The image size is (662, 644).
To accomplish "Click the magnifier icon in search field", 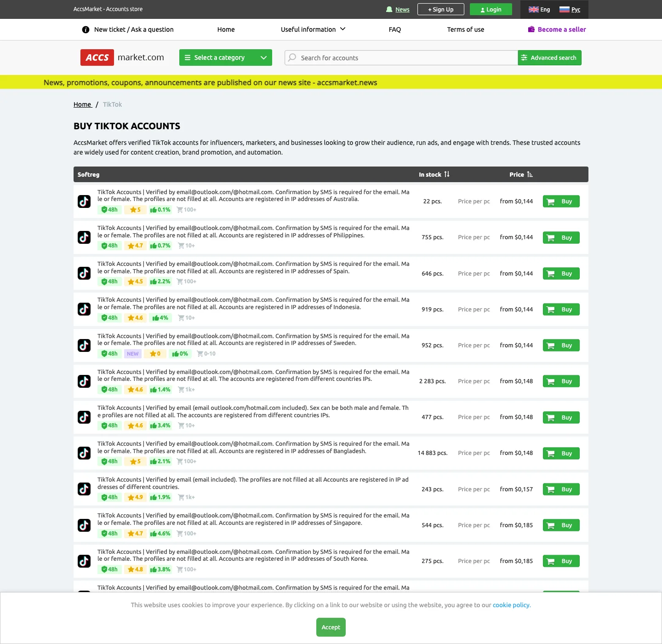I will [x=292, y=57].
